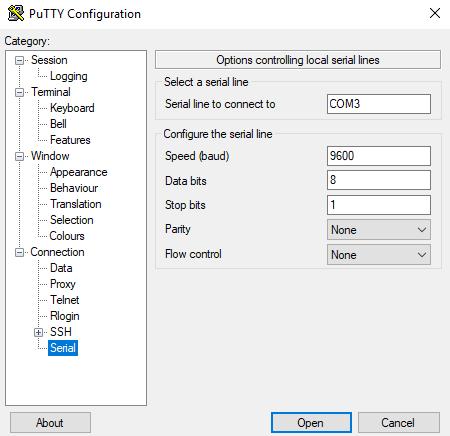
Task: Open the Flow control dropdown
Action: (379, 255)
